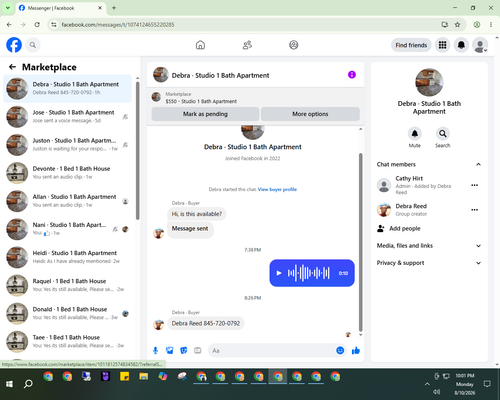The image size is (500, 400).
Task: Choose a GIF icon
Action: (198, 350)
